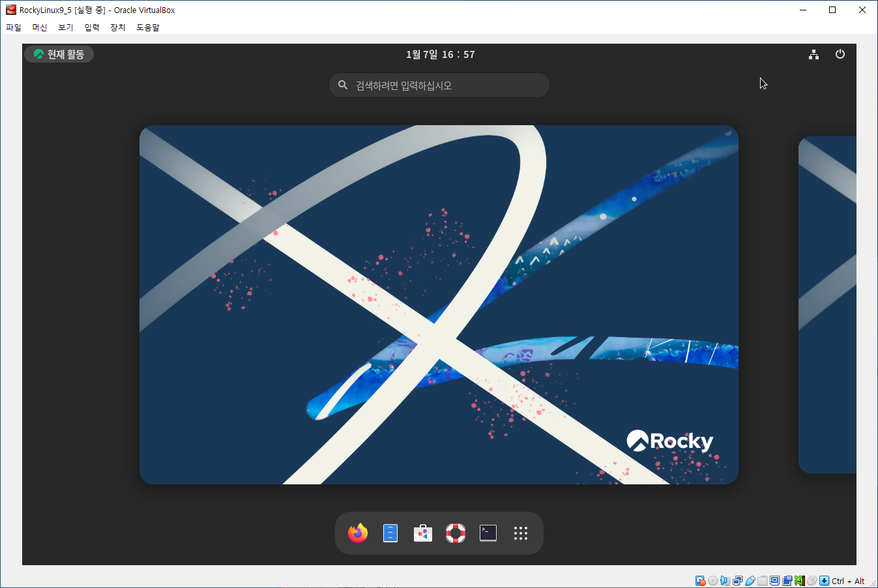Open the 파일 menu
The image size is (878, 588).
(14, 27)
